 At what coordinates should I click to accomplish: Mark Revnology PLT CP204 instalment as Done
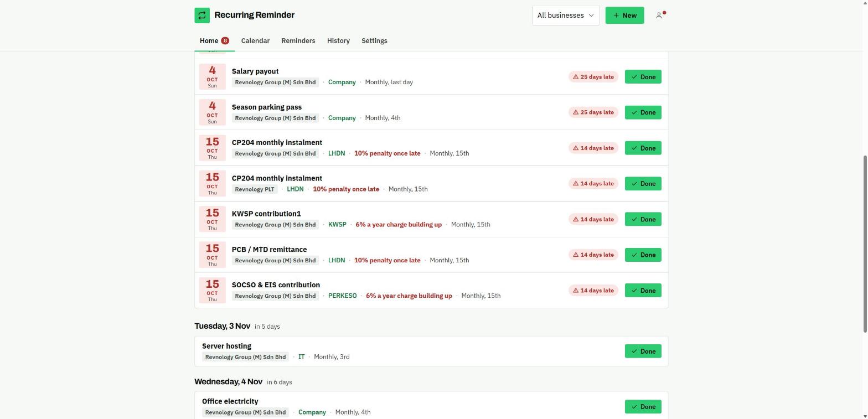[x=643, y=184]
